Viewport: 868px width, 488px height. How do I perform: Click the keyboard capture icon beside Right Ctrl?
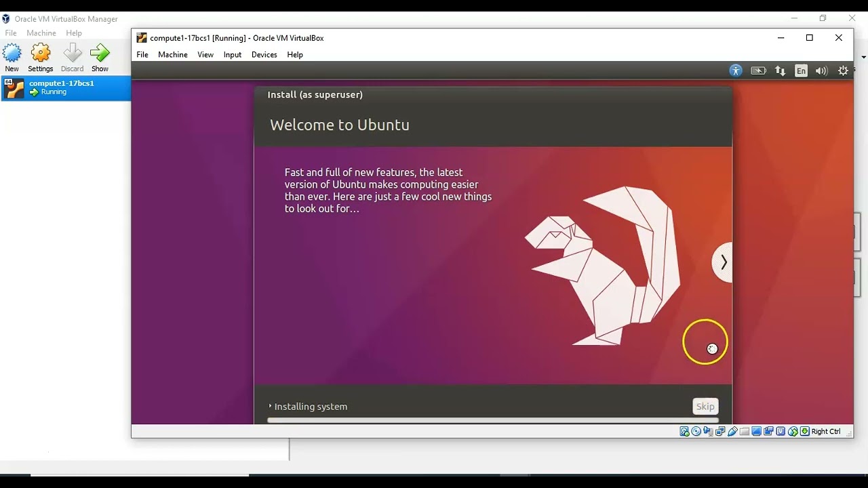[805, 431]
